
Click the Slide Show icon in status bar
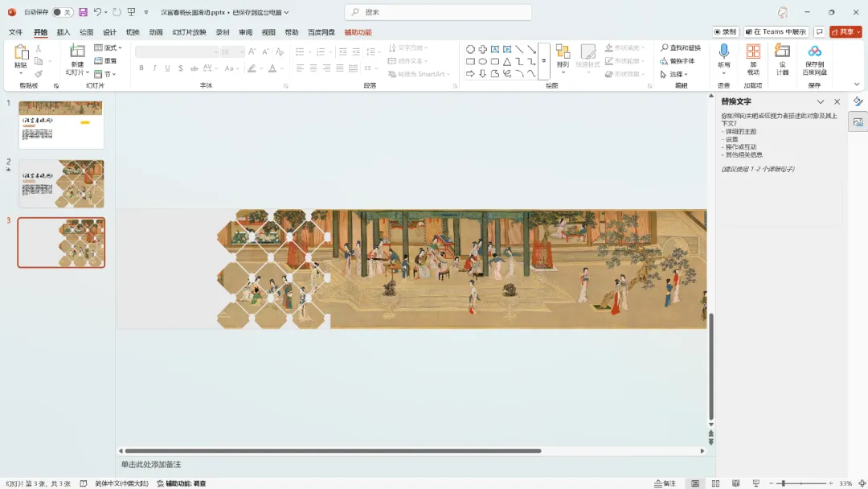click(x=756, y=483)
